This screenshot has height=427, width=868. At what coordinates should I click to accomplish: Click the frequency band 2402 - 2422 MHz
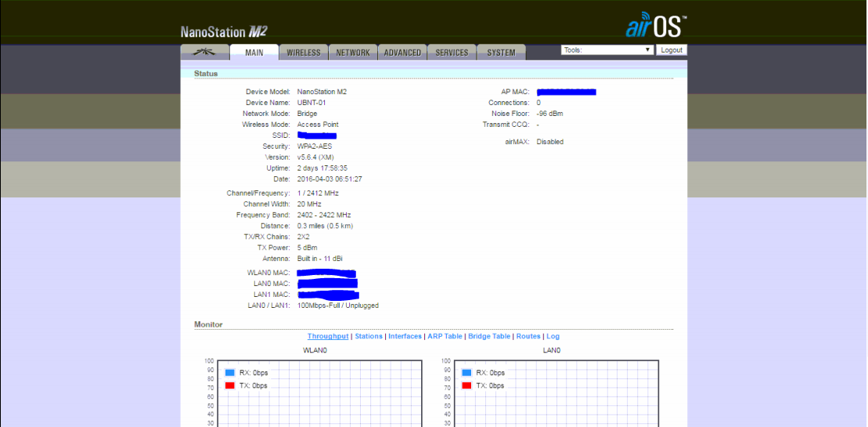[x=324, y=215]
